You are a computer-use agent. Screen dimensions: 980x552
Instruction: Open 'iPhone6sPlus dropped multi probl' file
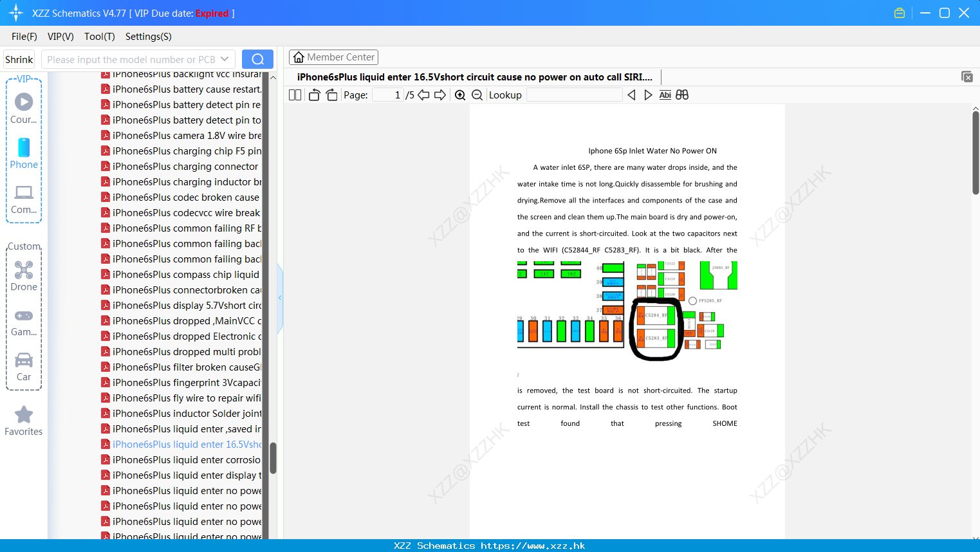181,352
